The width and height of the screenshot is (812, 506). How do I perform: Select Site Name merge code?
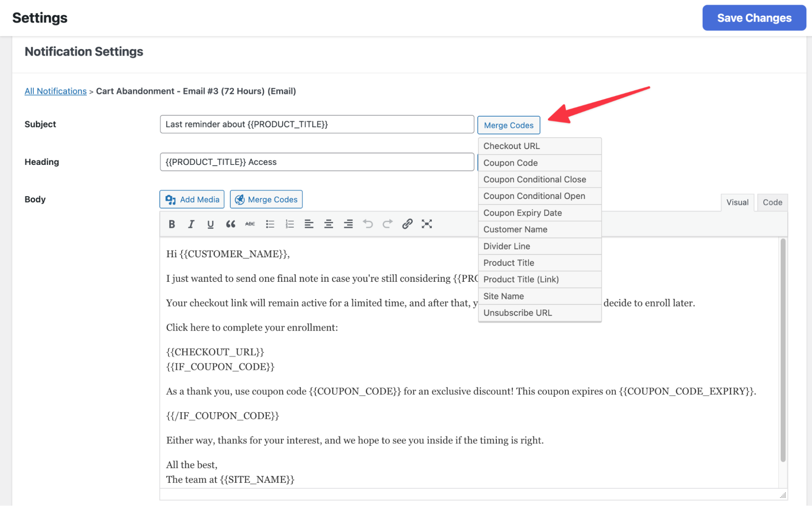[539, 296]
